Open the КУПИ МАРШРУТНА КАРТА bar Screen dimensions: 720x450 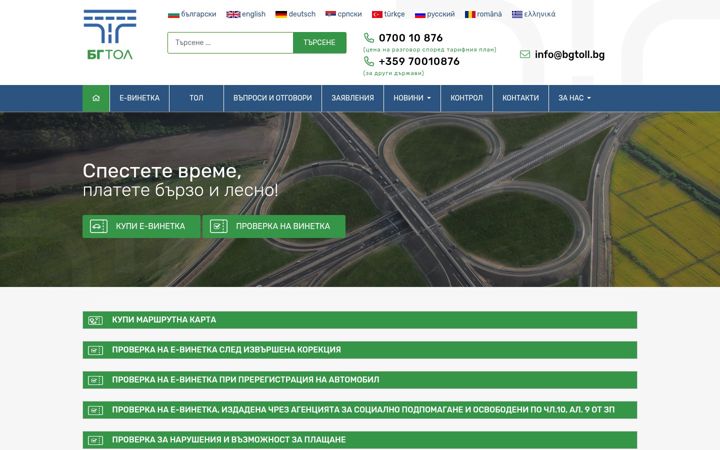coord(360,320)
